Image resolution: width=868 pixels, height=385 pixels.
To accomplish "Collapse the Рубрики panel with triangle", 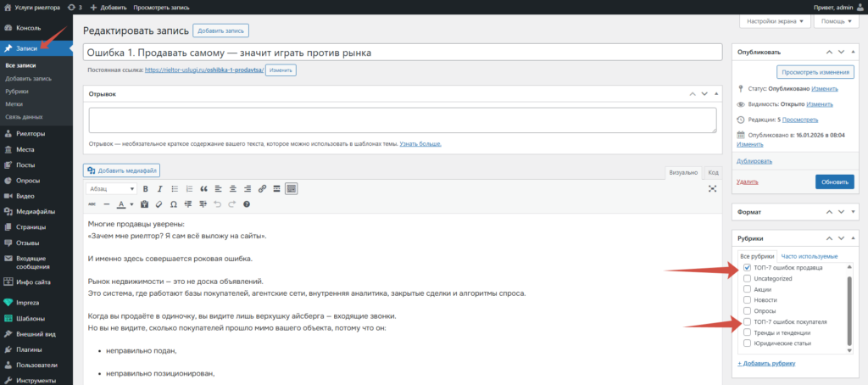I will pos(854,239).
